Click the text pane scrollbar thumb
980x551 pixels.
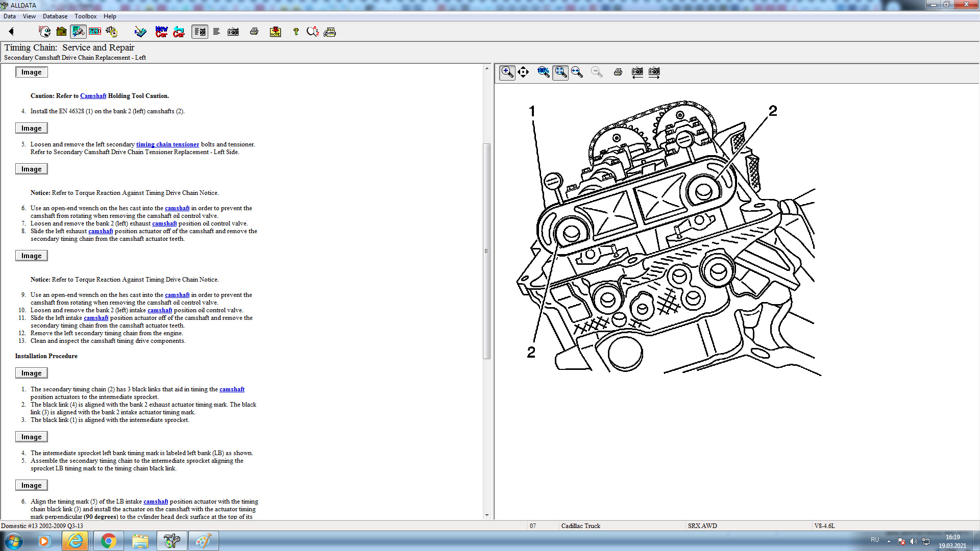486,250
